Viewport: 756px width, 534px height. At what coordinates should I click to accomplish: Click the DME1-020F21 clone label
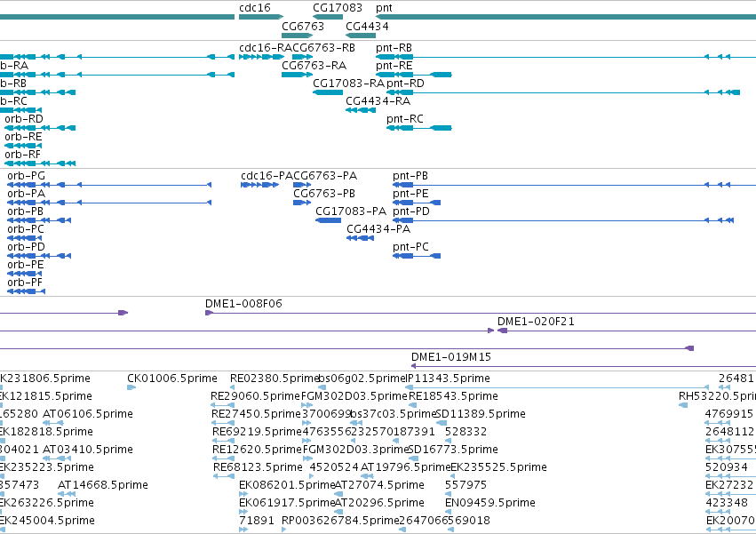pos(536,322)
